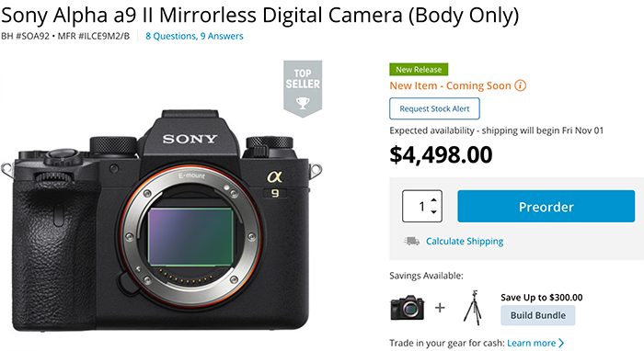Viewport: 644px width, 351px height.
Task: Click Request Stock Alert button
Action: tap(434, 108)
